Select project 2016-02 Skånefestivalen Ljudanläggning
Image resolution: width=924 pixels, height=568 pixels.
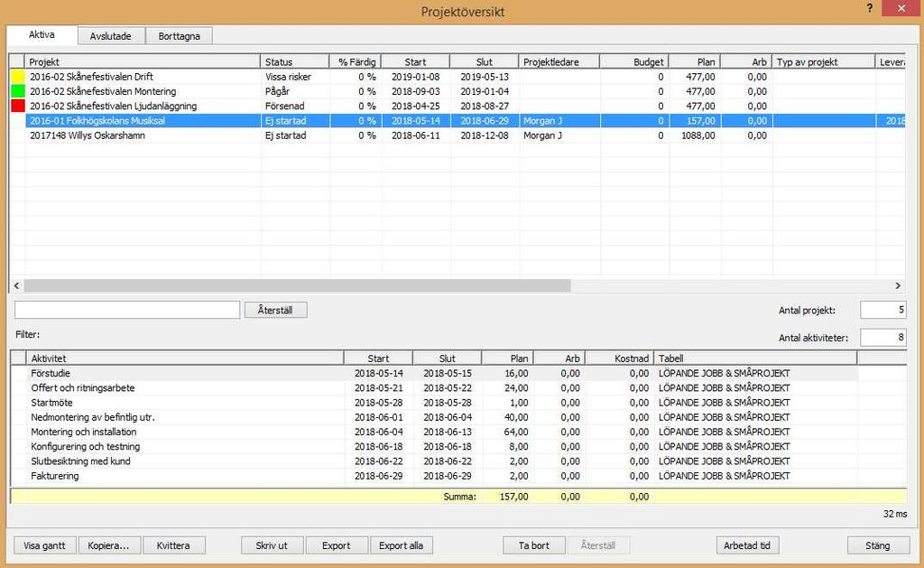pyautogui.click(x=113, y=107)
